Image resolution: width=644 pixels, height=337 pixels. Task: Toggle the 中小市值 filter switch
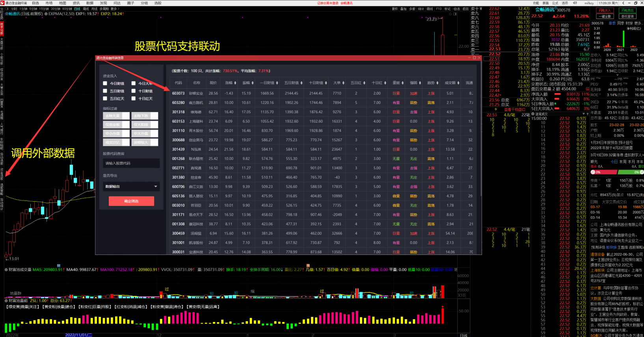[116, 133]
